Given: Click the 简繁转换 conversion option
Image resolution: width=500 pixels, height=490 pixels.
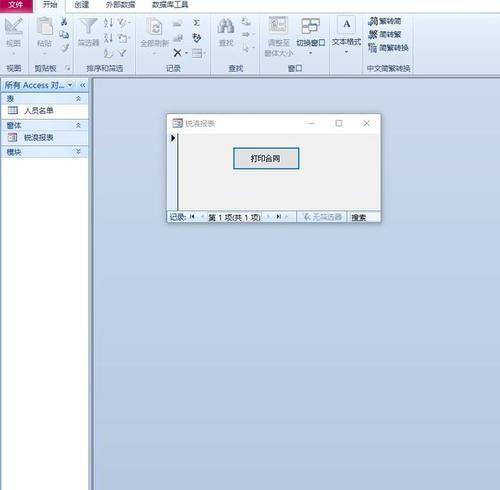Looking at the screenshot, I should (x=388, y=48).
